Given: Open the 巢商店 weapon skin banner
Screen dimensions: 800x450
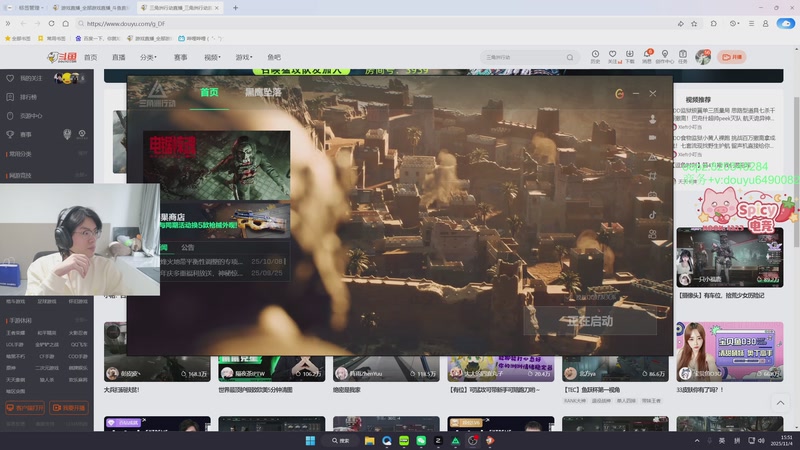Looking at the screenshot, I should pyautogui.click(x=224, y=220).
